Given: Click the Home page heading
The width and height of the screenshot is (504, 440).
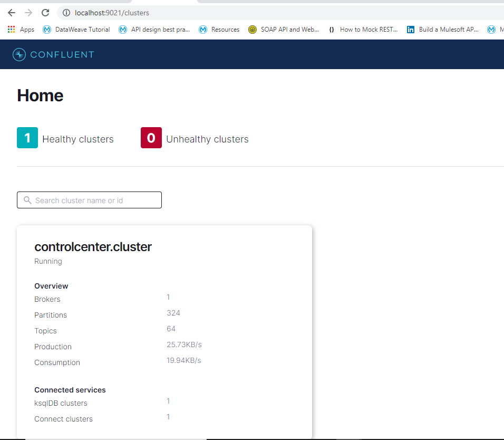Looking at the screenshot, I should click(x=40, y=95).
